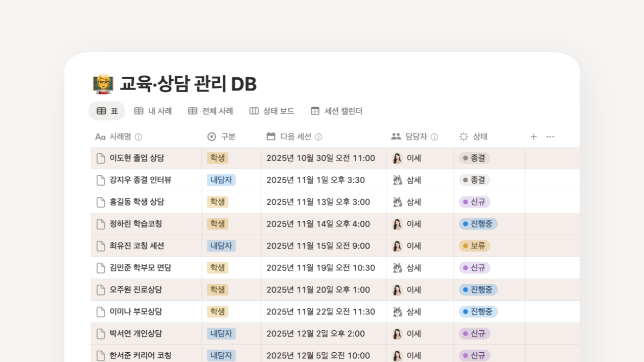Open the 강지우 종결 인터뷰 entry
This screenshot has width=644, height=362.
pos(141,180)
